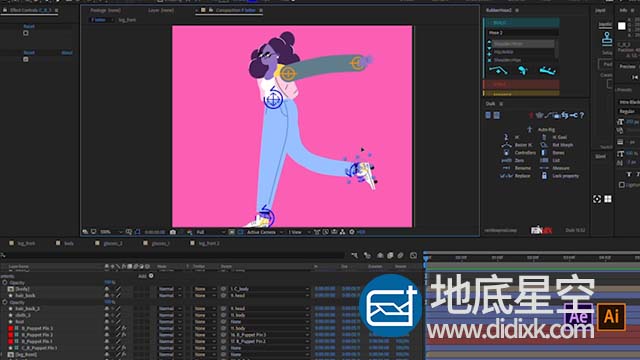Open track matte dropdown for foot layer
640x360 pixels.
coord(204,322)
